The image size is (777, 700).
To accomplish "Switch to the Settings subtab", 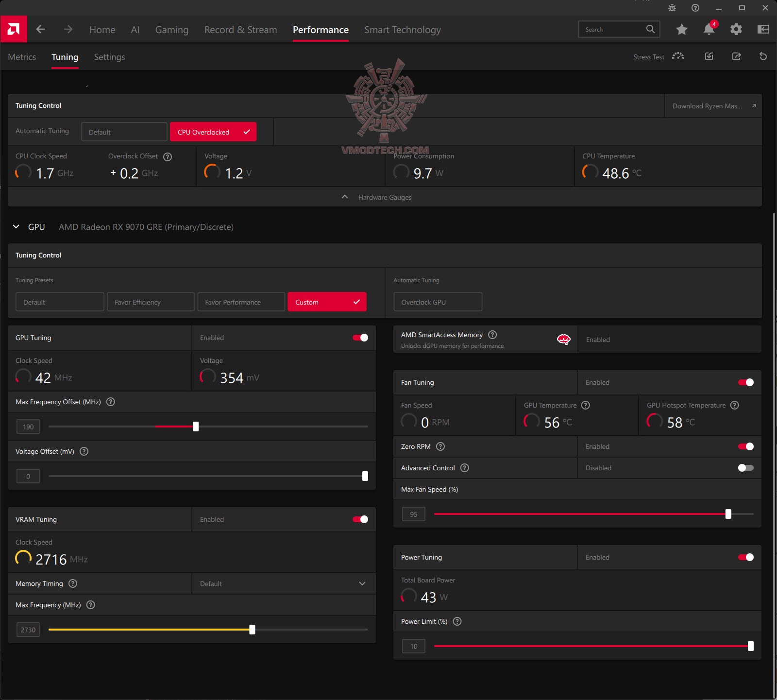I will pos(109,57).
